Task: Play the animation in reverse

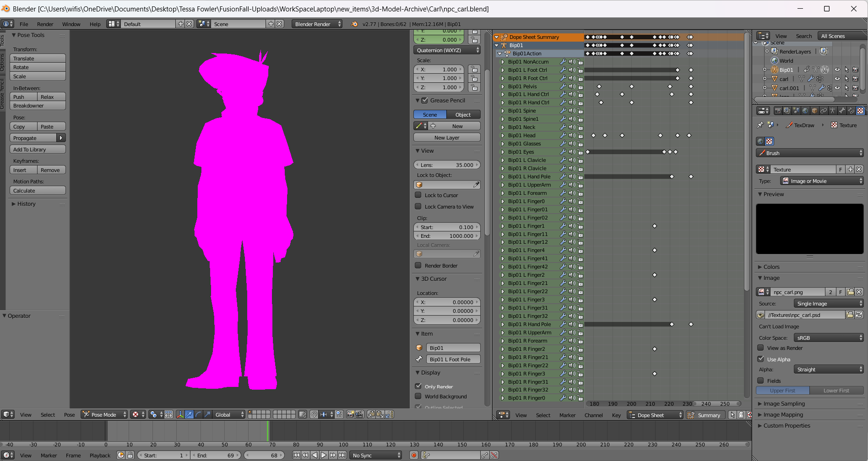Action: [x=315, y=455]
